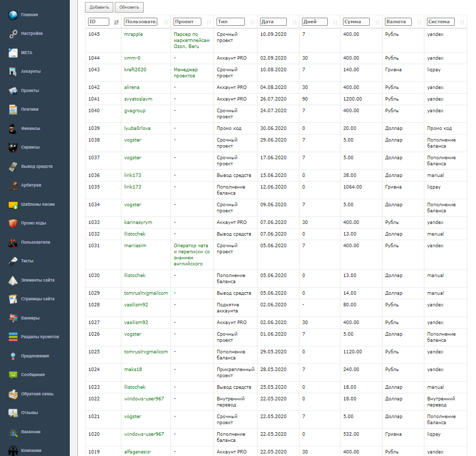Click the Промо коды gift icon
Image resolution: width=476 pixels, height=456 pixels.
[x=13, y=223]
